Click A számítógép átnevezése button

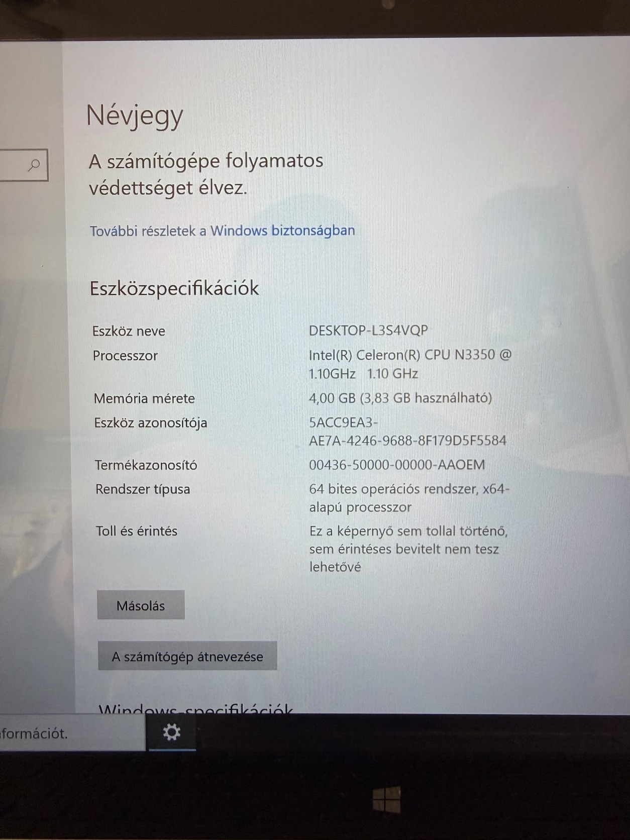pyautogui.click(x=187, y=656)
